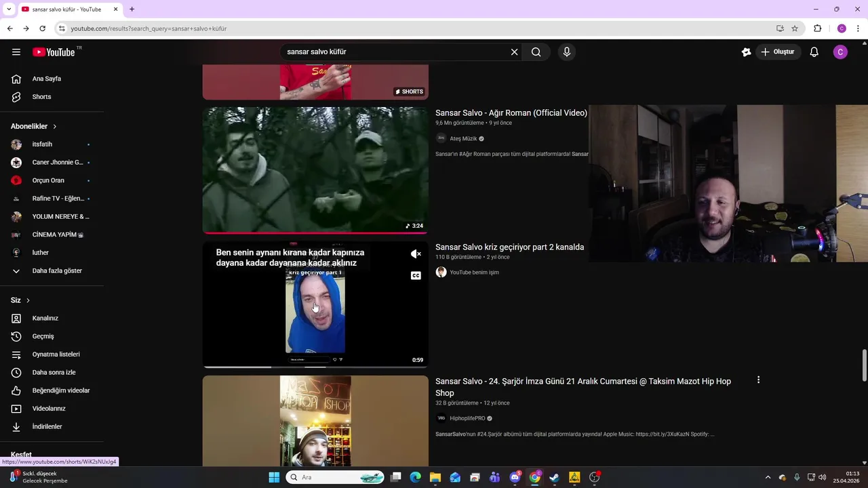This screenshot has height=488, width=868.
Task: Reload the page with the refresh icon
Action: point(42,28)
